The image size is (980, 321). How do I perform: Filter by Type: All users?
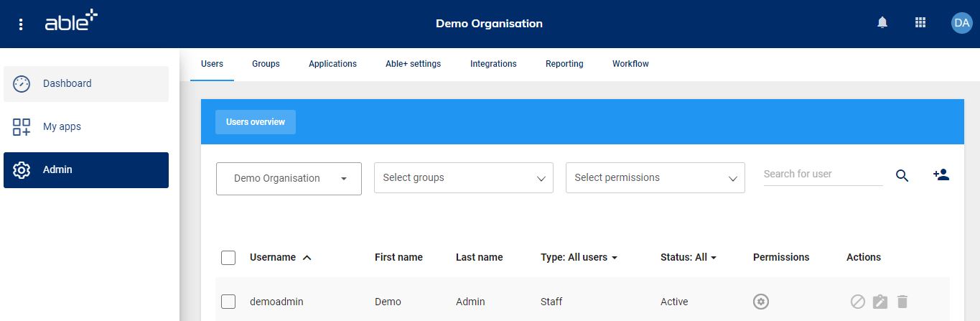click(x=579, y=257)
